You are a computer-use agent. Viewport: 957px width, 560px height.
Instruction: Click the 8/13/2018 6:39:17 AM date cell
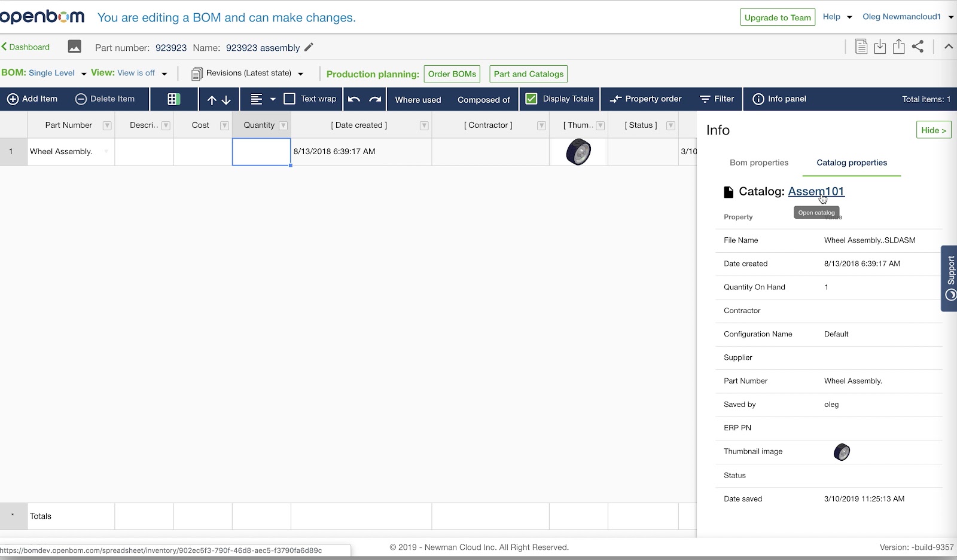361,152
